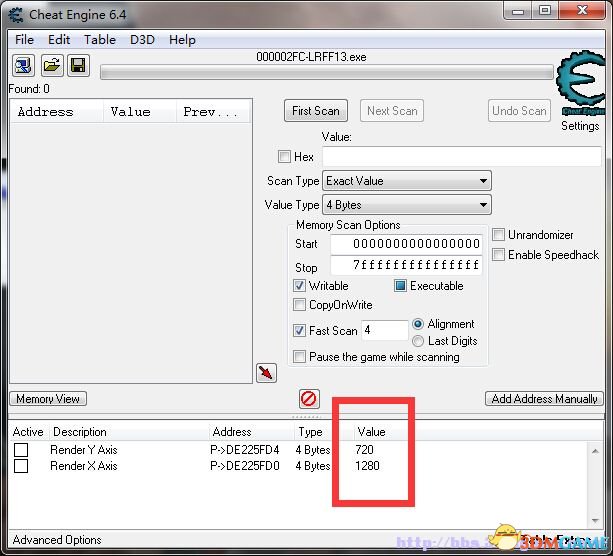Viewport: 613px width, 556px height.
Task: Click the Value input field
Action: click(462, 157)
